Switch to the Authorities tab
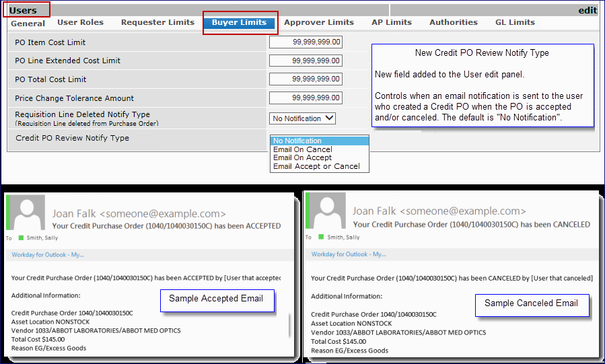The width and height of the screenshot is (605, 364). click(454, 22)
